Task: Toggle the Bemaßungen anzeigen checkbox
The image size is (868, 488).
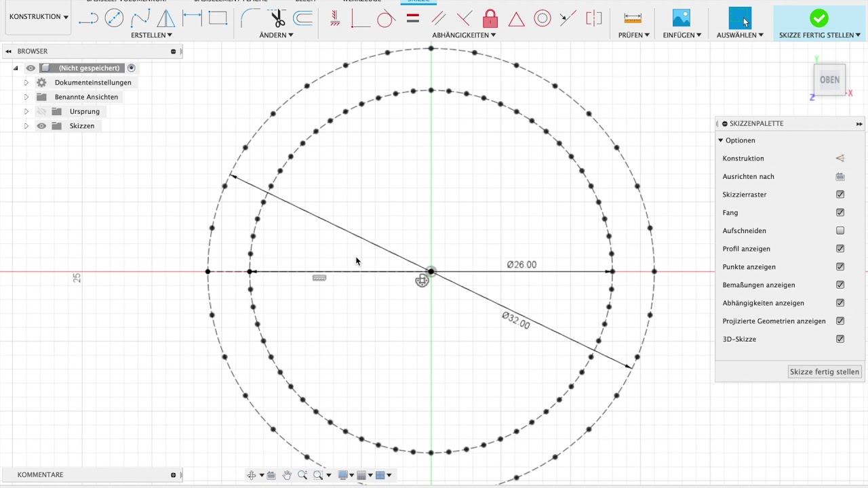Action: (840, 285)
